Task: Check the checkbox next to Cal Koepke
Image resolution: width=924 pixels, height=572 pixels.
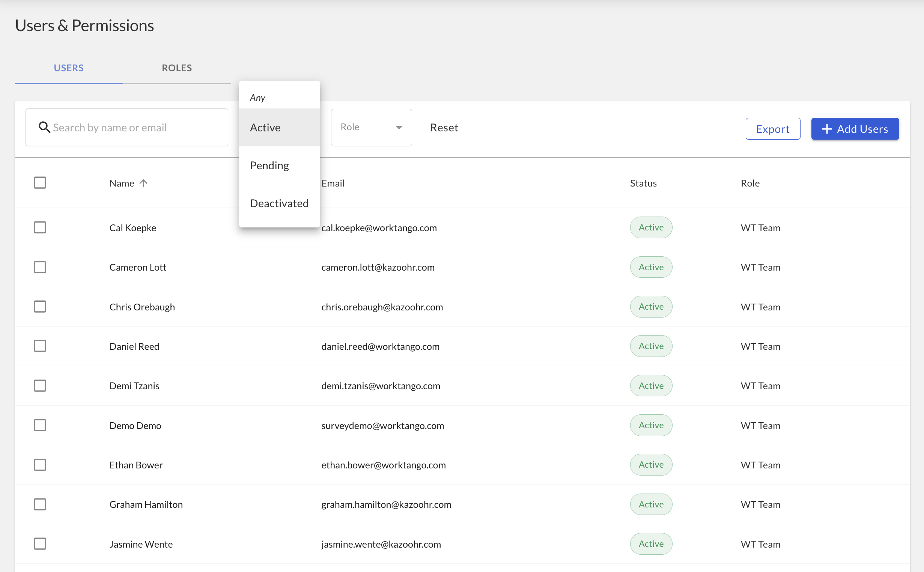Action: pos(40,227)
